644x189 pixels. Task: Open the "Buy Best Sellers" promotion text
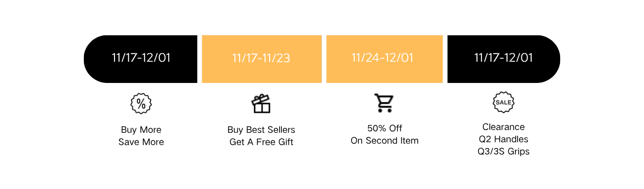tap(261, 130)
